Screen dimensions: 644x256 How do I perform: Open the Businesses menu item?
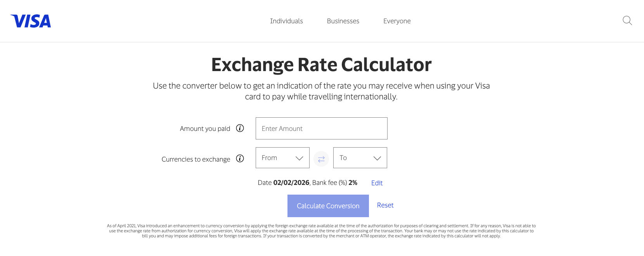coord(343,21)
